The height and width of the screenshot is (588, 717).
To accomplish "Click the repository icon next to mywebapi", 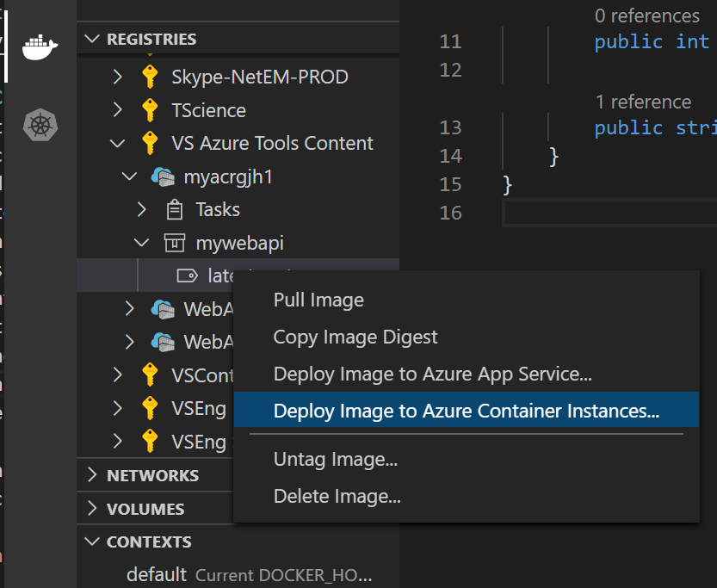I will click(x=173, y=243).
